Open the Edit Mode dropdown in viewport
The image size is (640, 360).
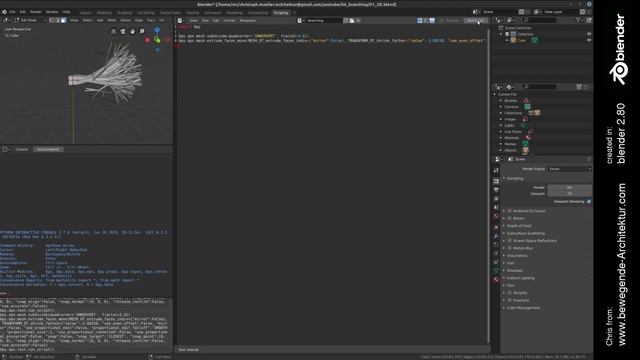click(29, 20)
